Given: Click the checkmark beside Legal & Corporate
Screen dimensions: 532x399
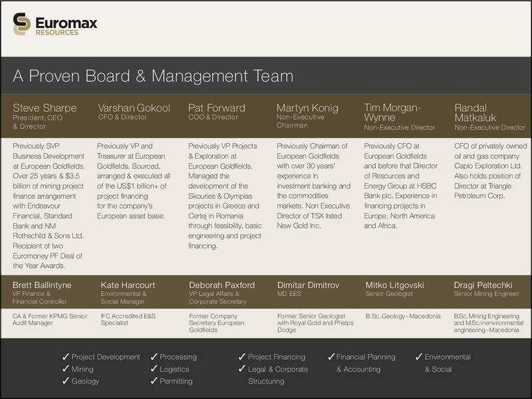Looking at the screenshot, I should 242,369.
